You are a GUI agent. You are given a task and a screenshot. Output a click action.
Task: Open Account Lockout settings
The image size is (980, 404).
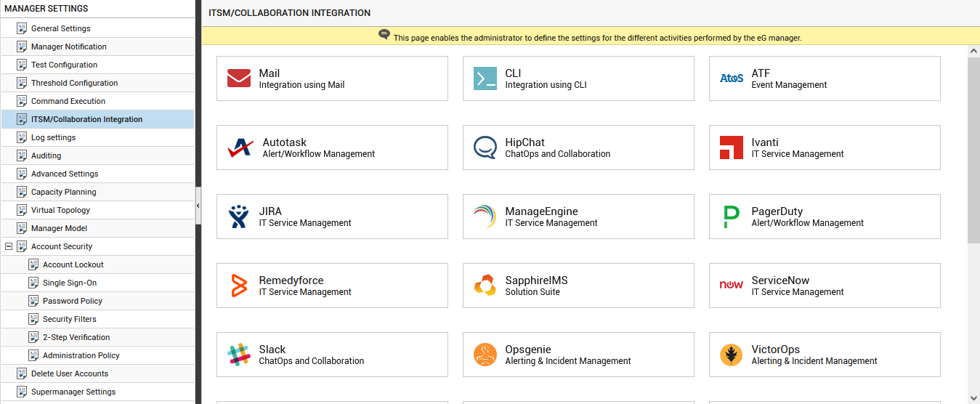pos(73,264)
